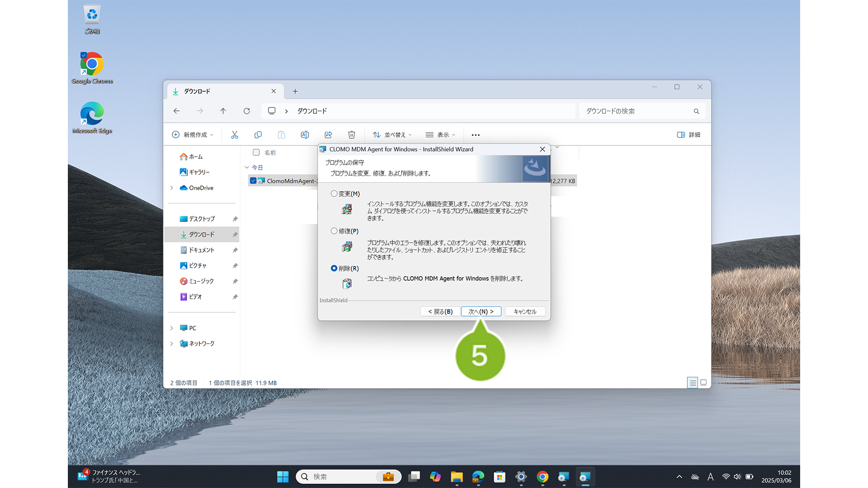Open the 並べ替え sort dropdown
868x488 pixels.
click(393, 135)
